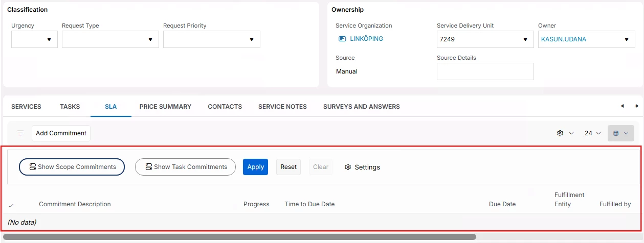This screenshot has height=243, width=644.
Task: Open the Owner dropdown showing KASUN.UDANA
Action: click(587, 39)
